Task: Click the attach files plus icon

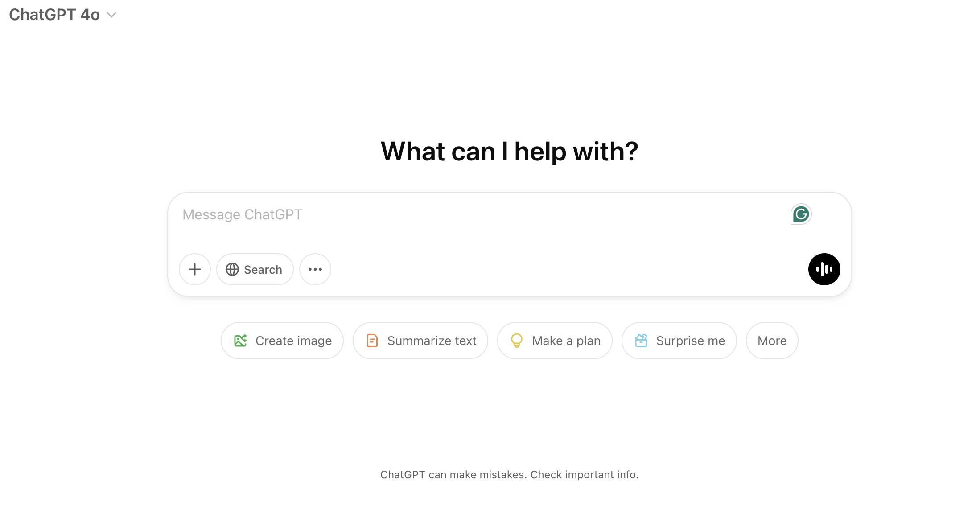Action: click(x=195, y=269)
